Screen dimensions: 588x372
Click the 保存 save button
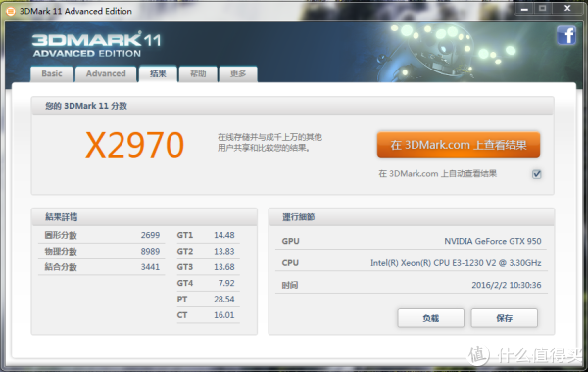[x=505, y=318]
